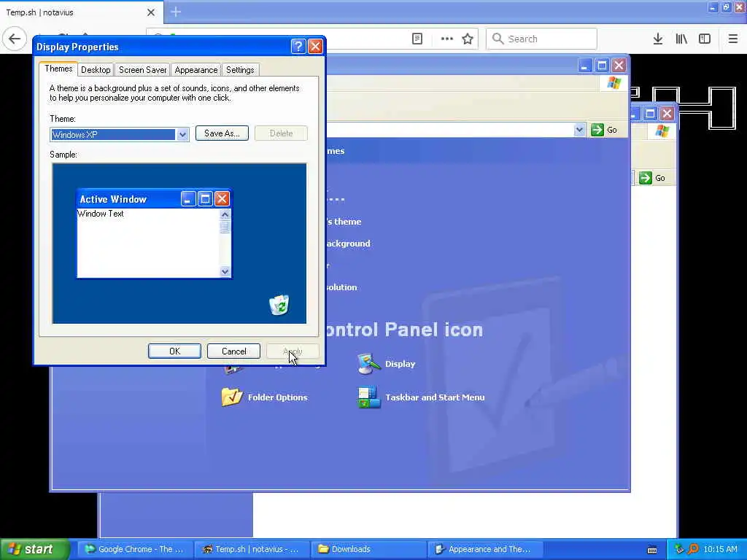Expand address bar dropdown in Appearance and Themes window

coord(579,130)
